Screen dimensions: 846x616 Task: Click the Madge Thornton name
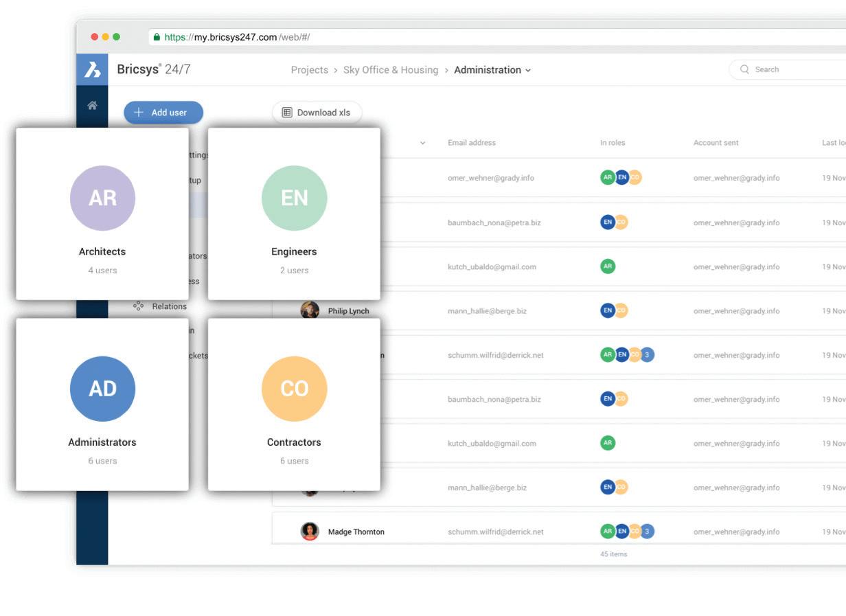(356, 532)
